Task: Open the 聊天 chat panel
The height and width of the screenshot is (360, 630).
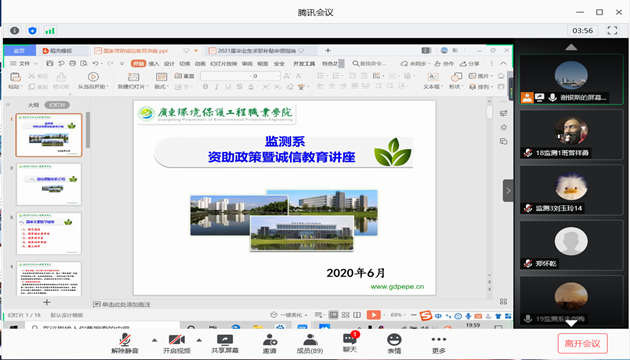Action: click(x=350, y=343)
